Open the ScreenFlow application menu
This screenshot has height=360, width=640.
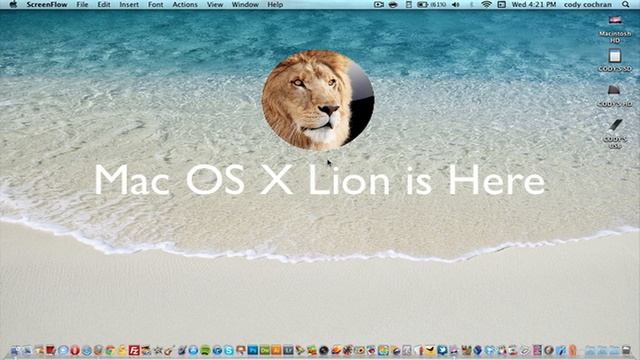(x=47, y=4)
